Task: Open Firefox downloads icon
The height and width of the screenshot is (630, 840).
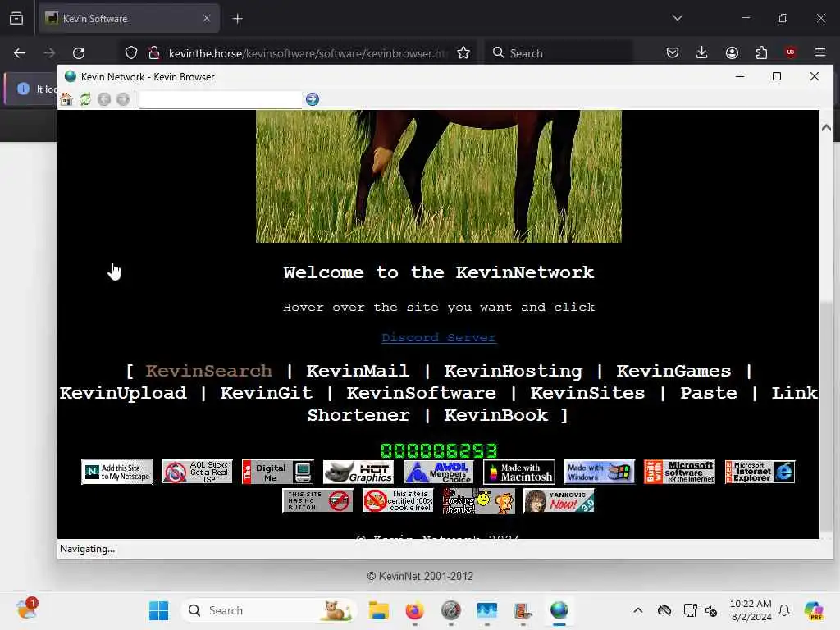Action: point(702,52)
